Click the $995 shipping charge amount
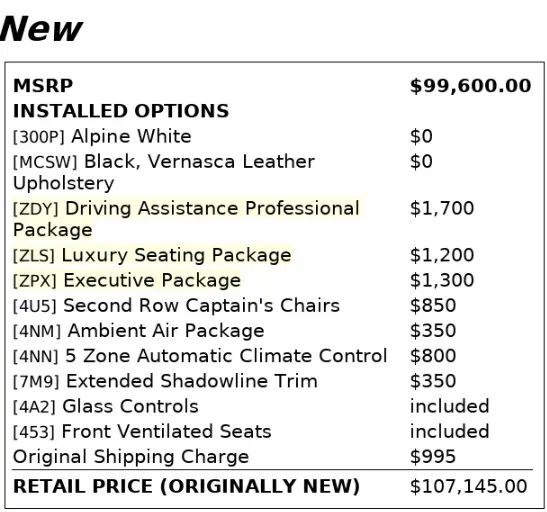The height and width of the screenshot is (512, 547). coord(433,457)
